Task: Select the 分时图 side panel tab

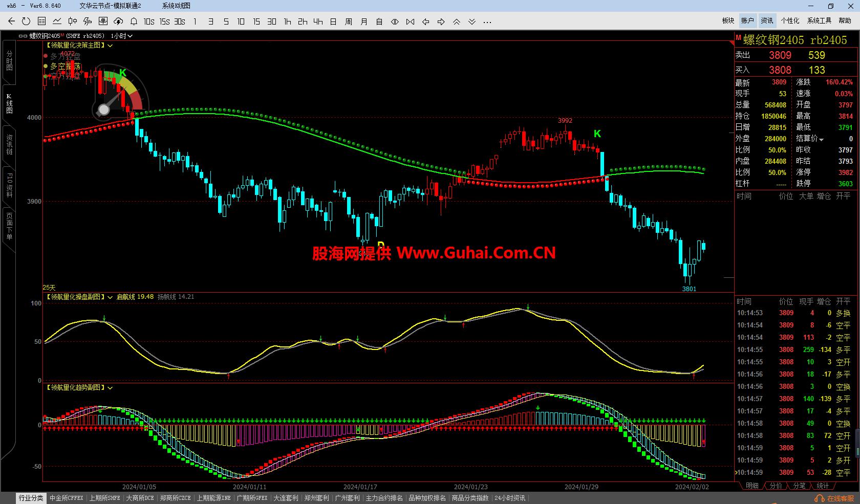Action: click(9, 60)
